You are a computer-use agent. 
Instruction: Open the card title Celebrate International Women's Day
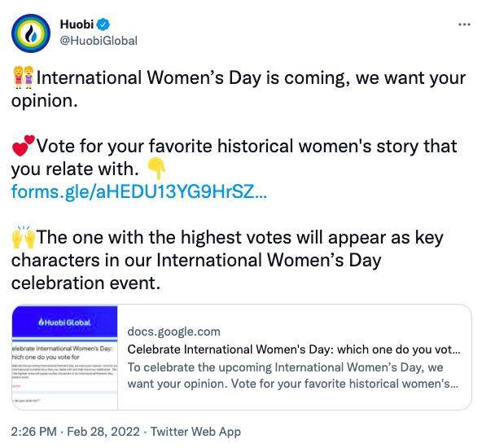click(x=294, y=349)
